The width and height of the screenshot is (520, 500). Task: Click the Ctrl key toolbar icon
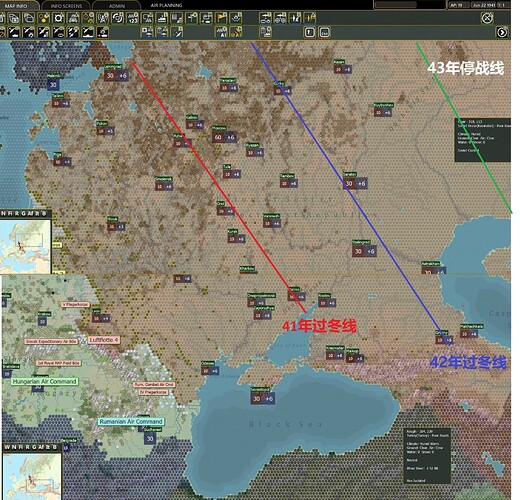pyautogui.click(x=325, y=32)
